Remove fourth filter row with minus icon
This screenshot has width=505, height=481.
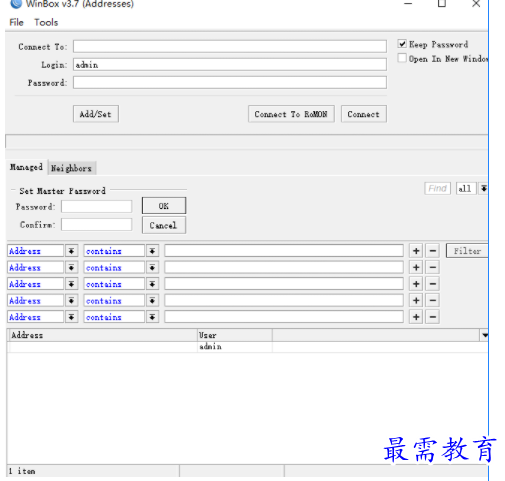(433, 301)
